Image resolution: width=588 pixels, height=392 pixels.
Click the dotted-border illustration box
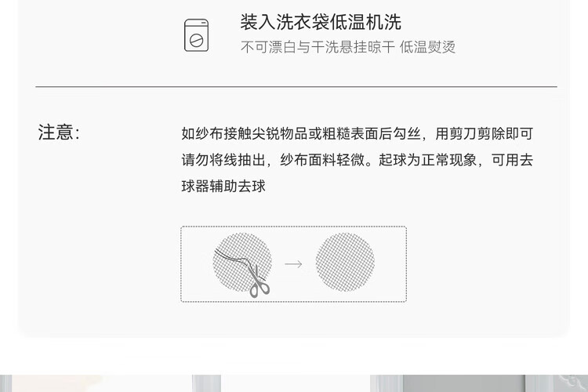294,264
